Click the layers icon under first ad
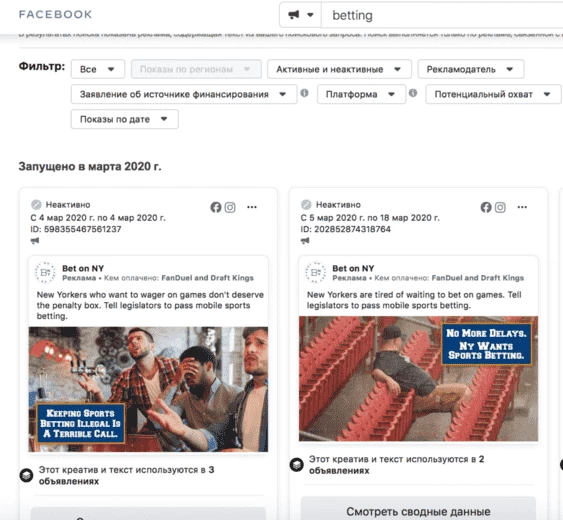563x520 pixels. (x=26, y=475)
